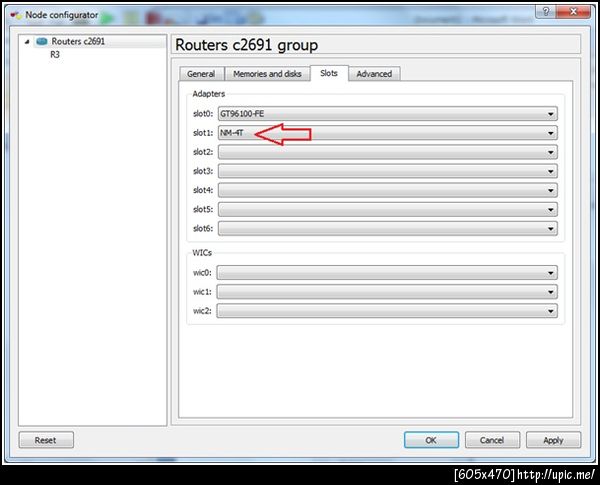600x485 pixels.
Task: Open the slot0 adapter dropdown
Action: [388, 114]
